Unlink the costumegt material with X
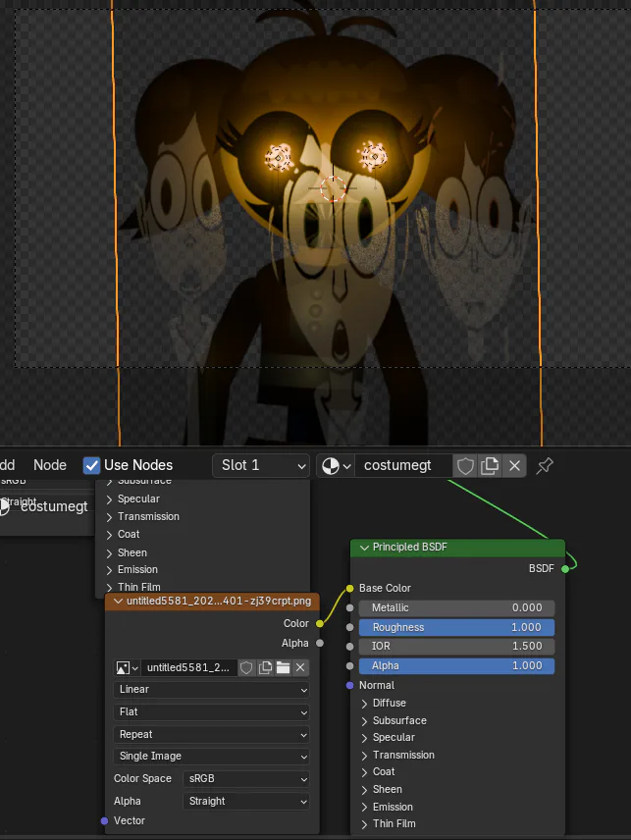 tap(515, 466)
